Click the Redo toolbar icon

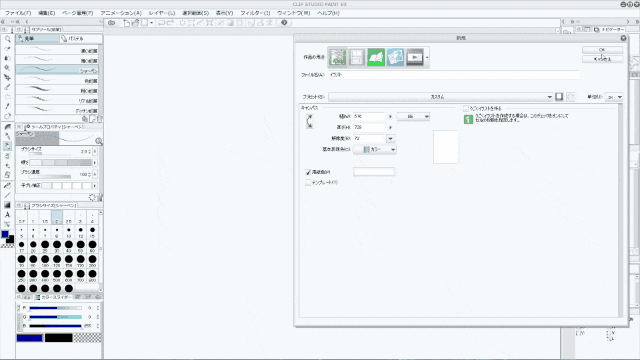tap(171, 23)
